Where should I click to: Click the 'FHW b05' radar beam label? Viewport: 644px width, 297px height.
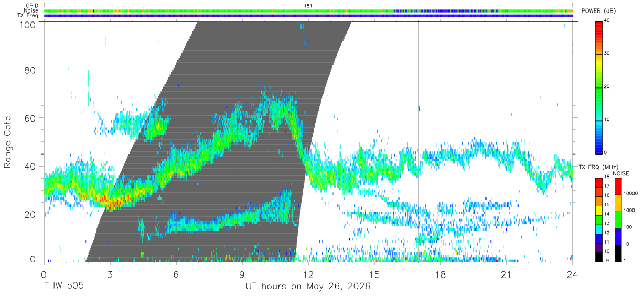[x=64, y=287]
